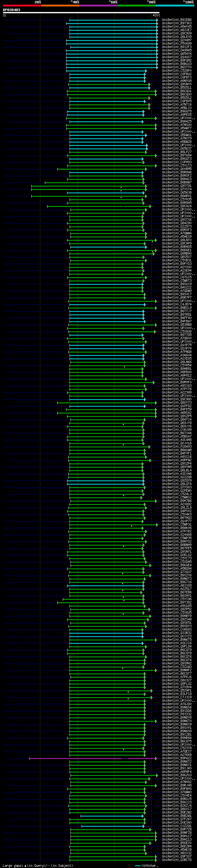Viewport: 197px width, 868px height.
Task: Select the hit label UniRef100_Q3BCT6
Action: (177, 860)
